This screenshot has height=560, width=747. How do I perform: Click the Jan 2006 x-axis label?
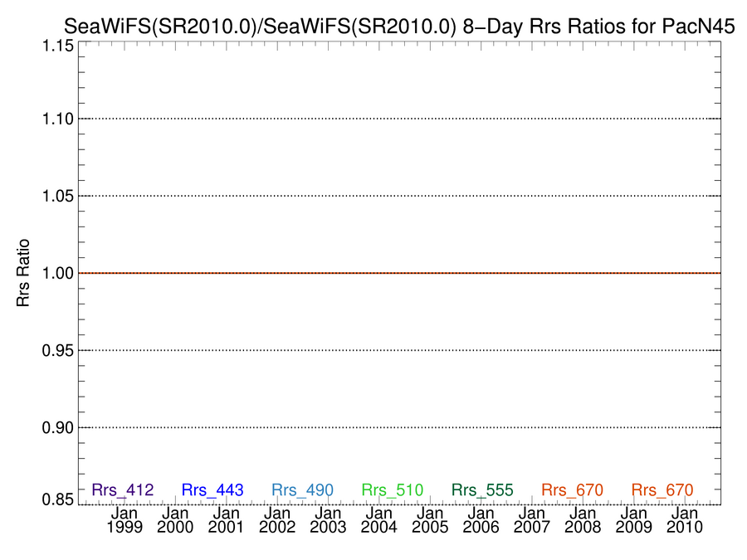pyautogui.click(x=481, y=520)
